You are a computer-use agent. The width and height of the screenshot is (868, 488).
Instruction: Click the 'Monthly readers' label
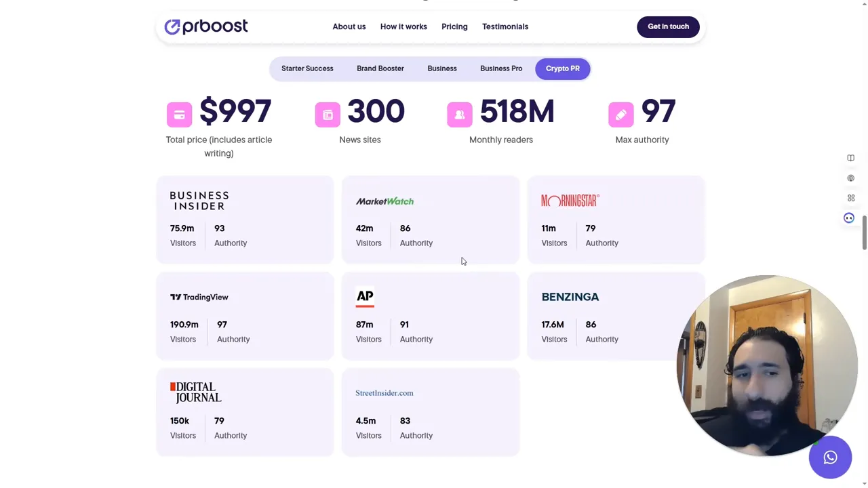tap(501, 140)
